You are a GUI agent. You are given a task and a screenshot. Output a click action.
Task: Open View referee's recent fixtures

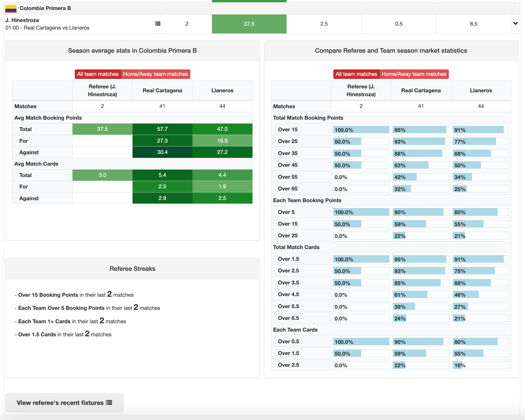click(64, 403)
